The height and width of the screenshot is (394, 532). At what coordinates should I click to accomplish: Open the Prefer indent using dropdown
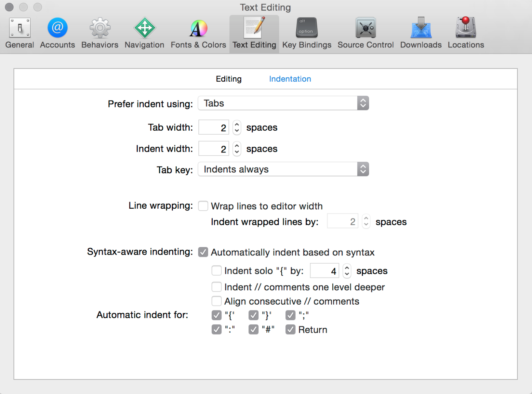pos(284,103)
